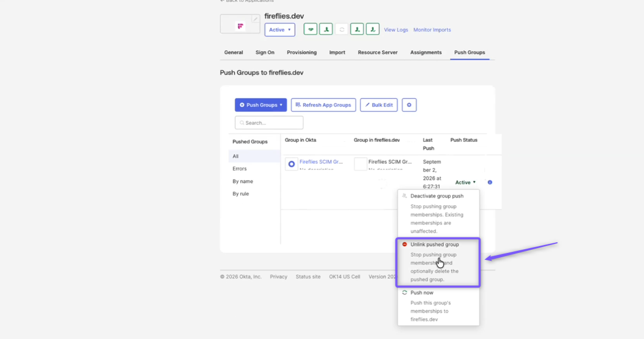The image size is (644, 339).
Task: Open the Status site footer link
Action: pos(308,277)
